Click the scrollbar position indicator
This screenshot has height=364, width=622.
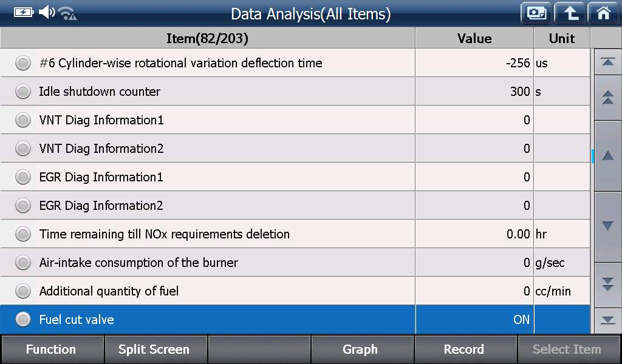pos(593,156)
